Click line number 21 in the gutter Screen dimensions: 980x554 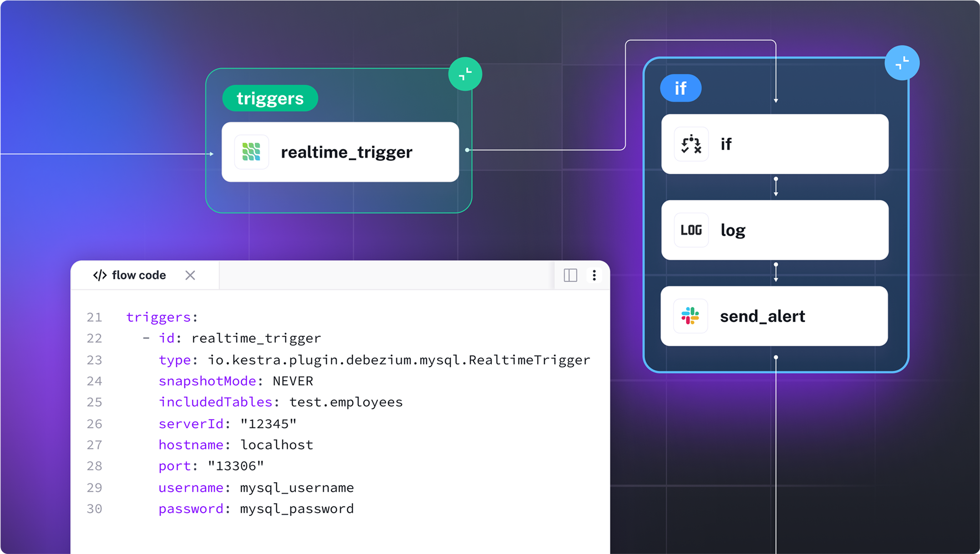[x=94, y=317]
